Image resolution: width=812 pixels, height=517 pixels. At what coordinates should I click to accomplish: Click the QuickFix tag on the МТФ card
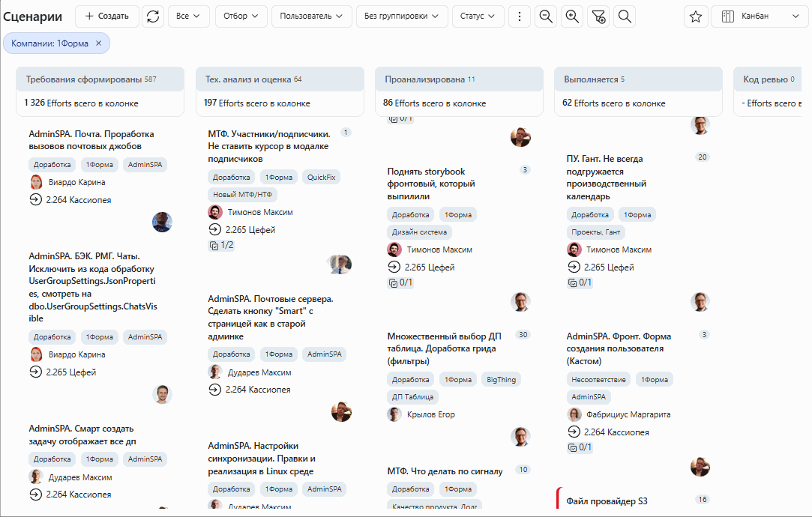[321, 177]
